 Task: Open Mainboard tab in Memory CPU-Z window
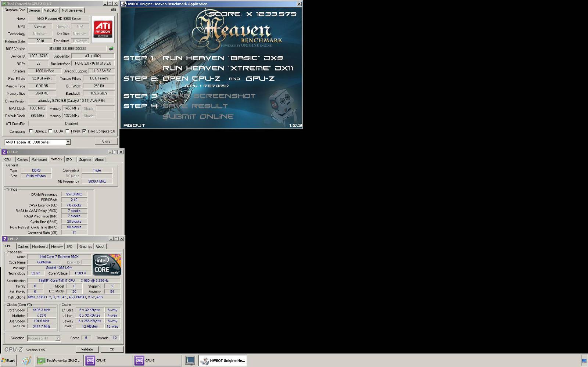39,159
